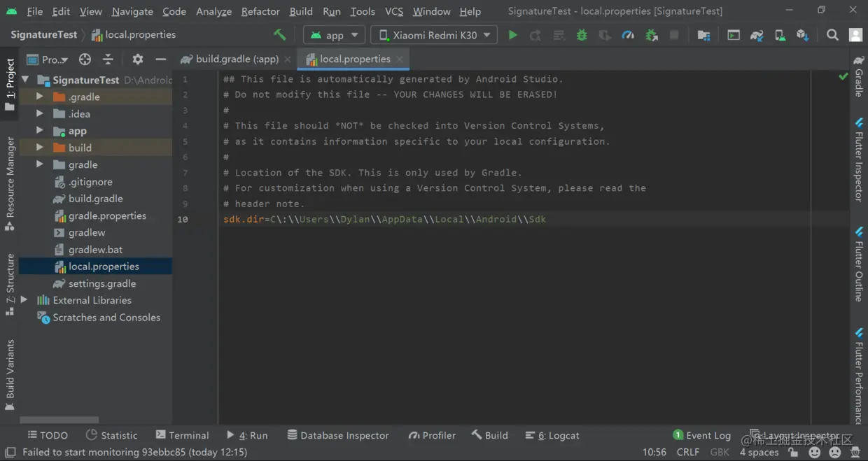Click the hammer Make Project icon
The image size is (868, 461).
pyautogui.click(x=280, y=34)
